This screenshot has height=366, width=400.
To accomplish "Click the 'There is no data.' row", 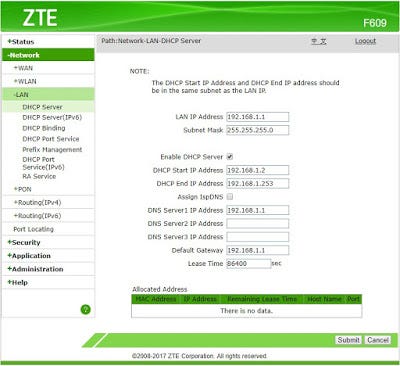I will pyautogui.click(x=247, y=311).
